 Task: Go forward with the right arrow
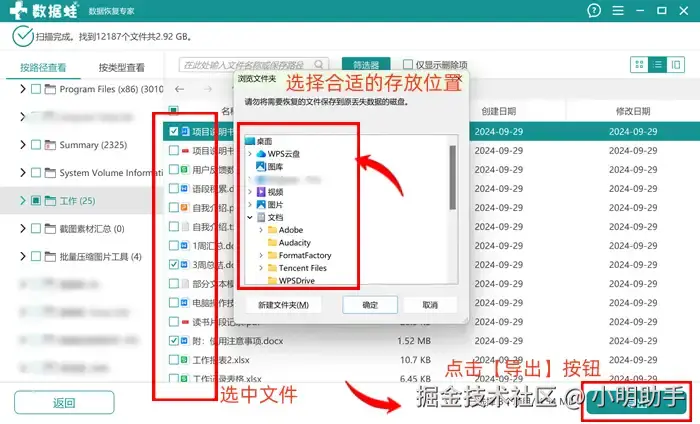pyautogui.click(x=208, y=89)
